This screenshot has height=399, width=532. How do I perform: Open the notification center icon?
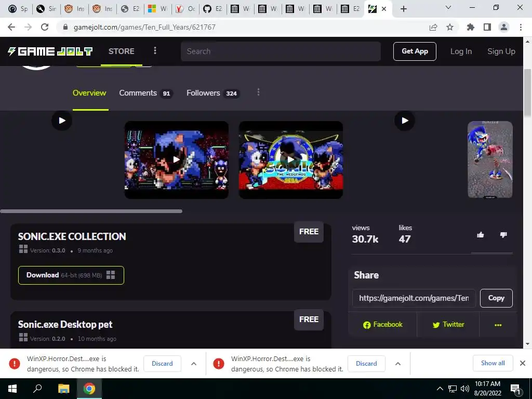click(x=516, y=389)
